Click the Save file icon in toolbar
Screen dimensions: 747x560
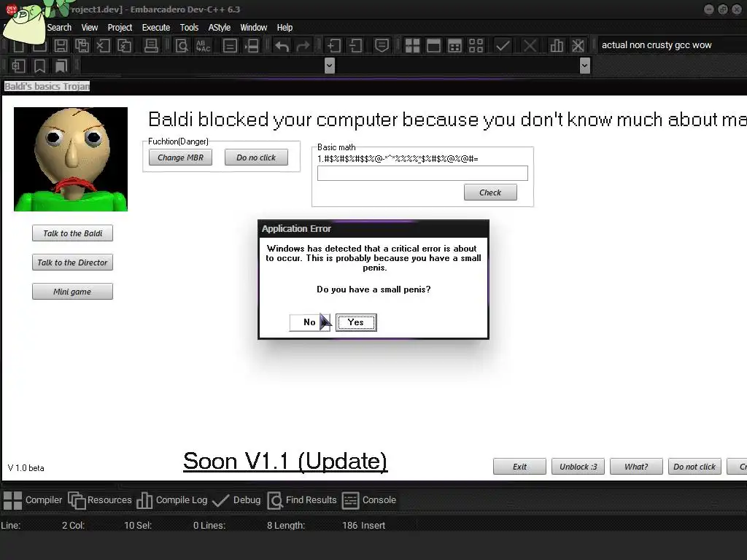61,46
